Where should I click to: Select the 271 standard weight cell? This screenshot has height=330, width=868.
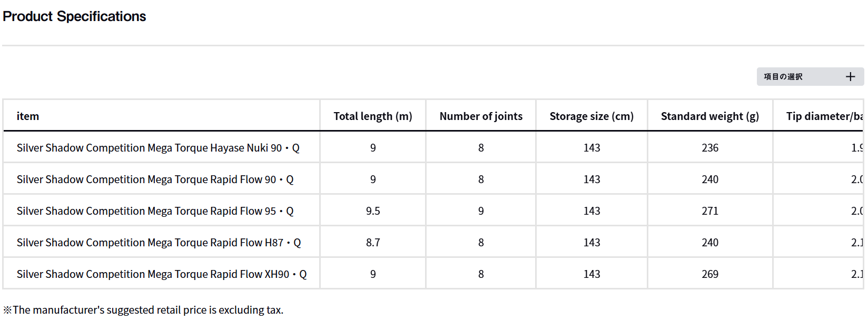pos(709,211)
